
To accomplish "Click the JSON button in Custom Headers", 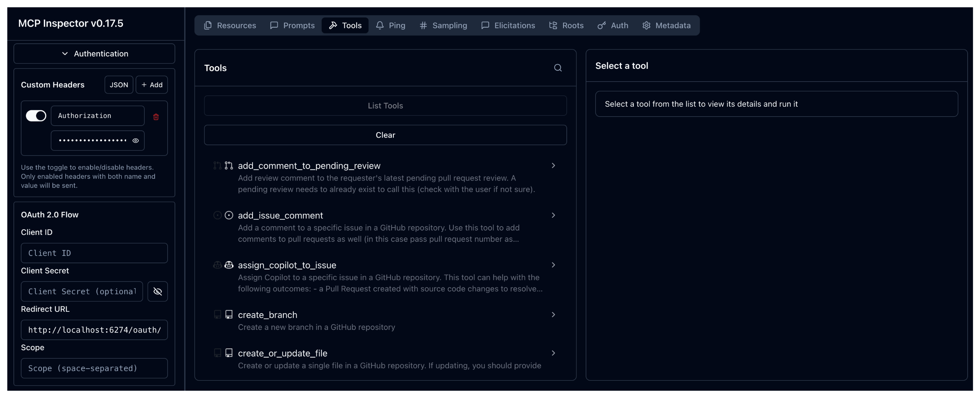I will 119,85.
